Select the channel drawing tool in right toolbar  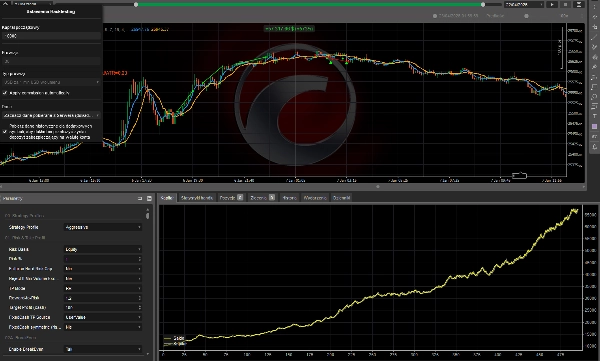(x=594, y=77)
